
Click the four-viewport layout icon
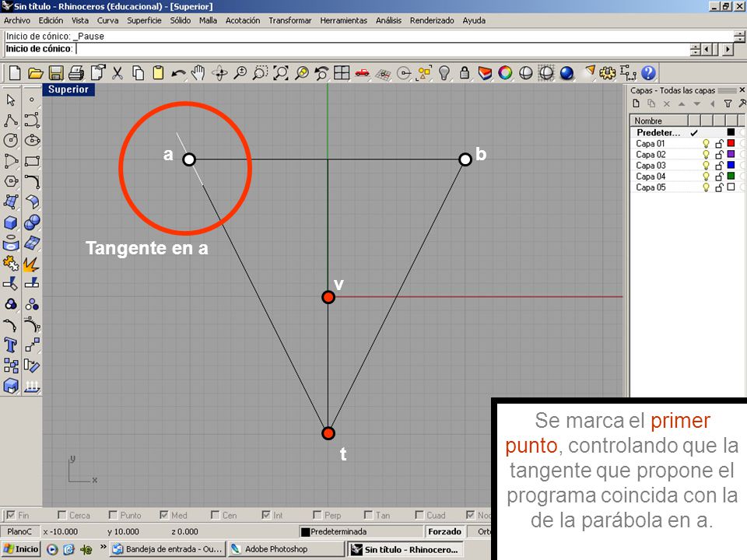tap(342, 73)
